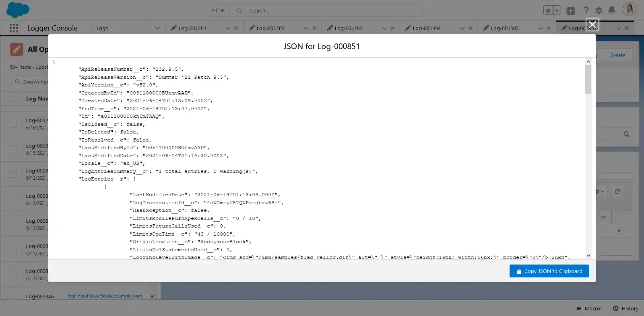
Task: Open the Favorites star icon
Action: pyautogui.click(x=548, y=10)
